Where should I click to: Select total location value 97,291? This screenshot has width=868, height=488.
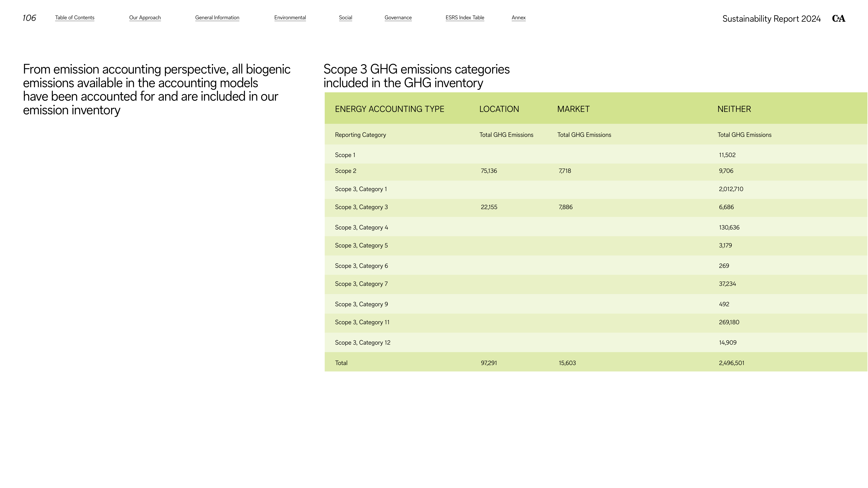click(x=489, y=363)
